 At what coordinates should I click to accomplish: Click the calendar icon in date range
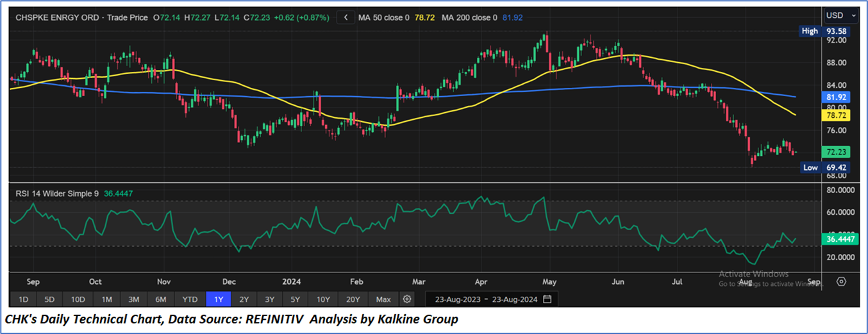click(547, 299)
